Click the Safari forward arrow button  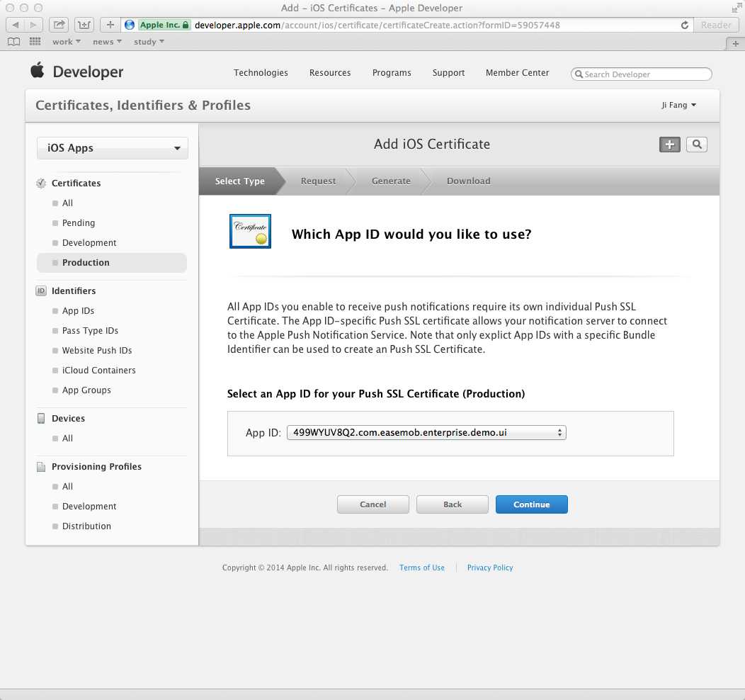33,25
